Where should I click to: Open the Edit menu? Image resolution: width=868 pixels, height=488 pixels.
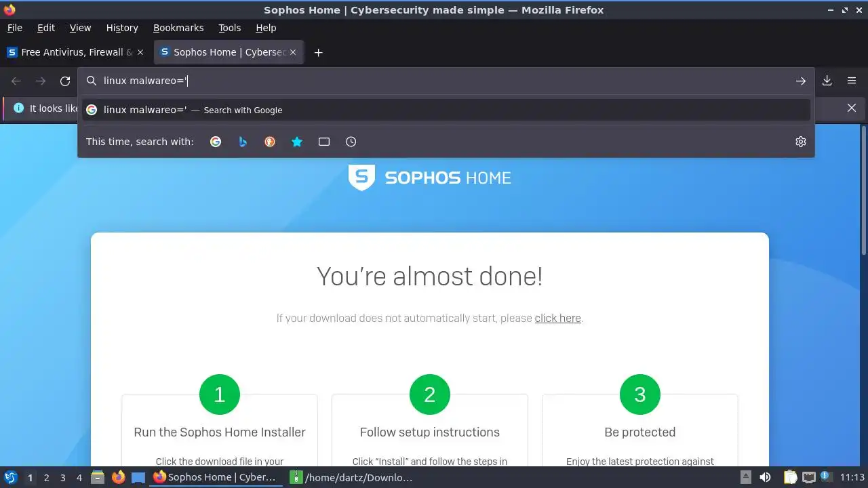46,28
